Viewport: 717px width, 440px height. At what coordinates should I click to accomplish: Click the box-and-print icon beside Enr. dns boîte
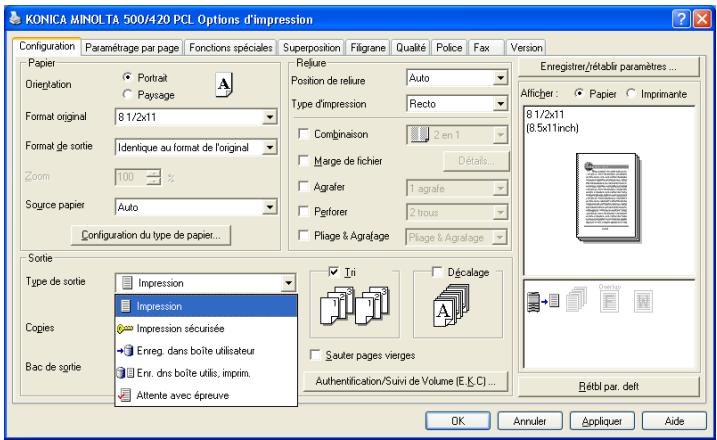coord(125,373)
